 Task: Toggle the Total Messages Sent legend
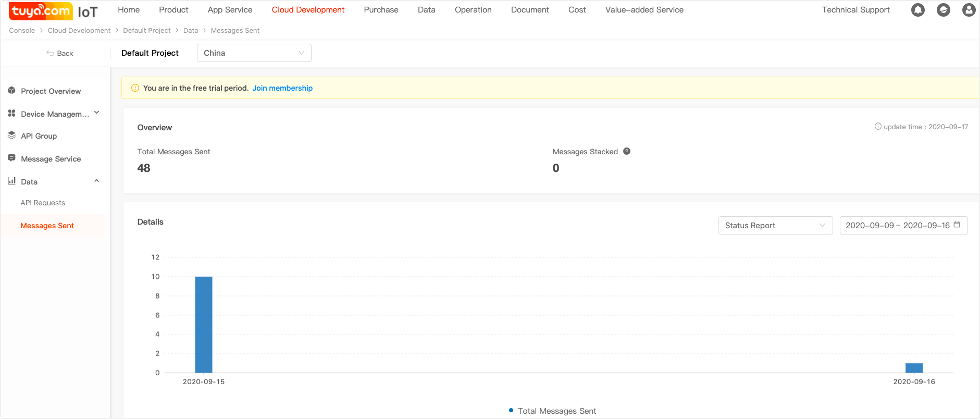(552, 411)
